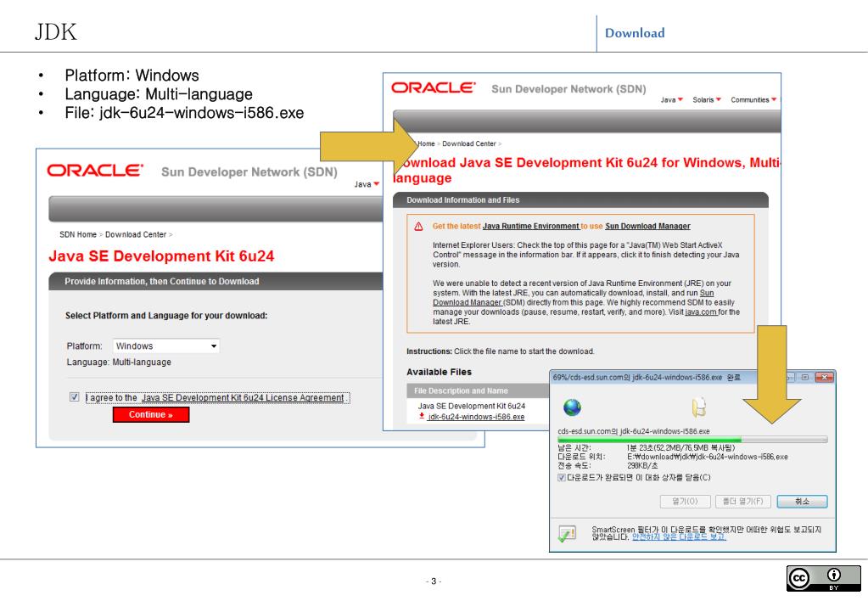Viewport: 868px width, 601px height.
Task: Click the Cancel (취소) button in dialog
Action: [802, 502]
